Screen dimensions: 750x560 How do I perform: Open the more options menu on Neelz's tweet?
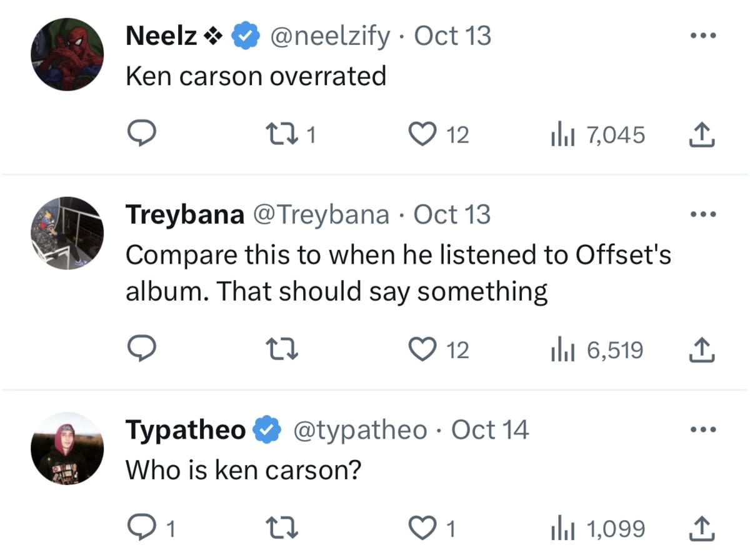click(702, 36)
